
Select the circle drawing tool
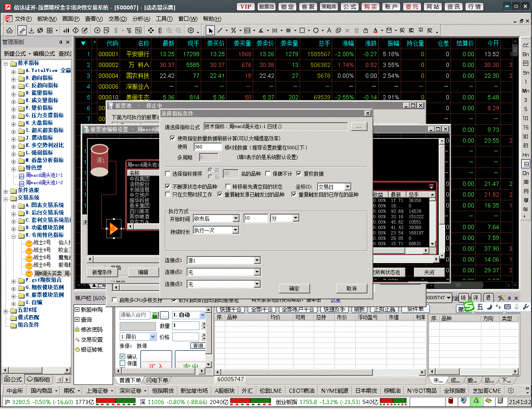click(x=316, y=30)
